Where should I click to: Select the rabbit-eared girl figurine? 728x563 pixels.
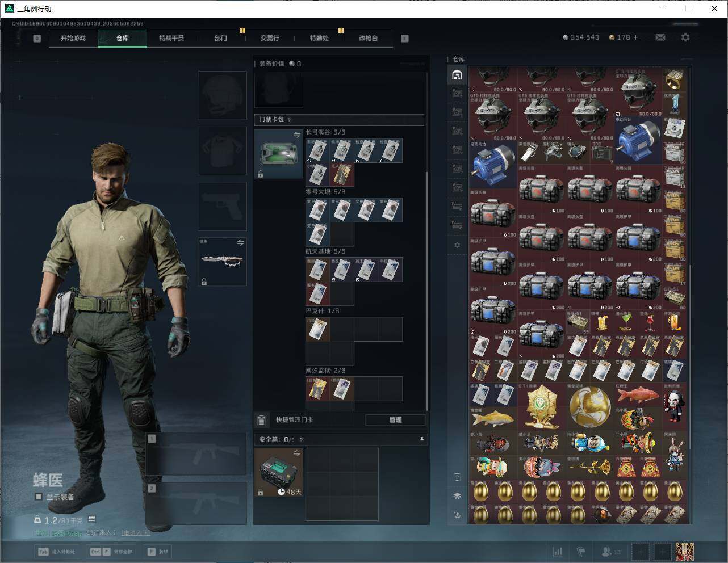click(675, 455)
